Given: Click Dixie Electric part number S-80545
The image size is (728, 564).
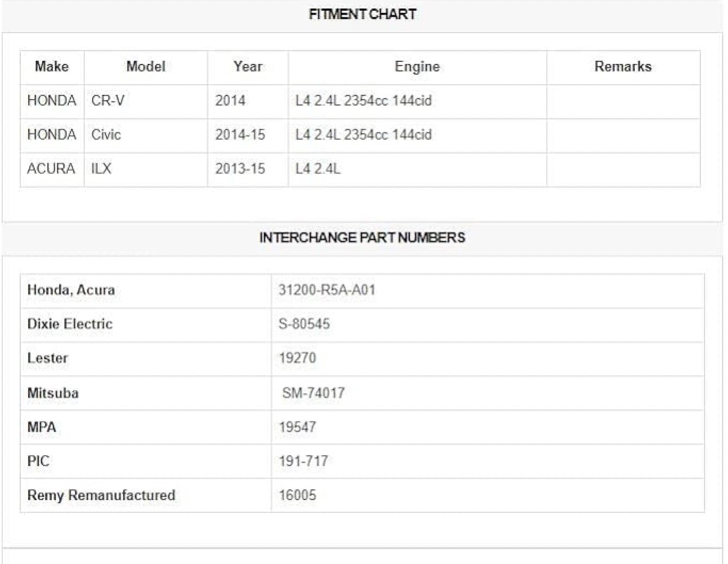Looking at the screenshot, I should click(x=304, y=324).
